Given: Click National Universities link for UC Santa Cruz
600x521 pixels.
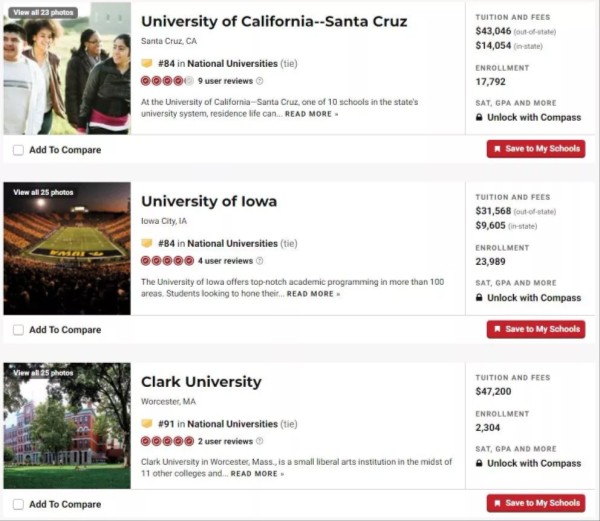Looking at the screenshot, I should click(x=232, y=63).
